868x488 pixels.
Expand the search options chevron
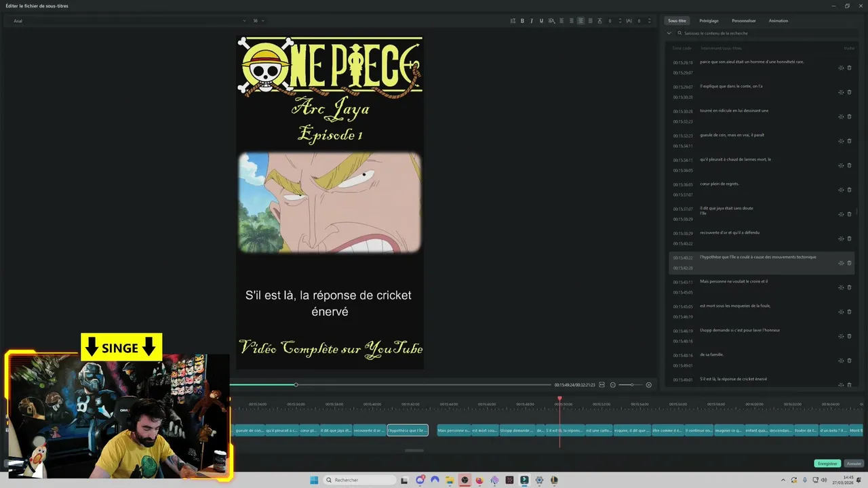669,33
